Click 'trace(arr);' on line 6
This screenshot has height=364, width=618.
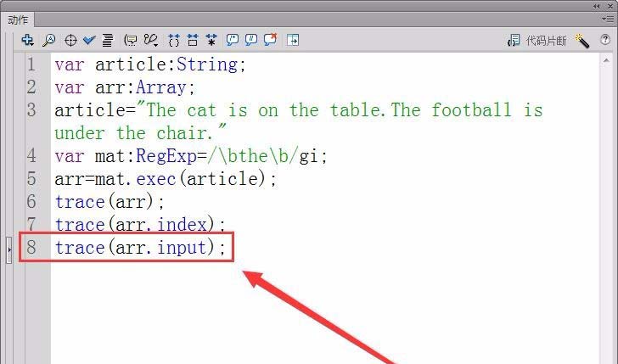[110, 202]
